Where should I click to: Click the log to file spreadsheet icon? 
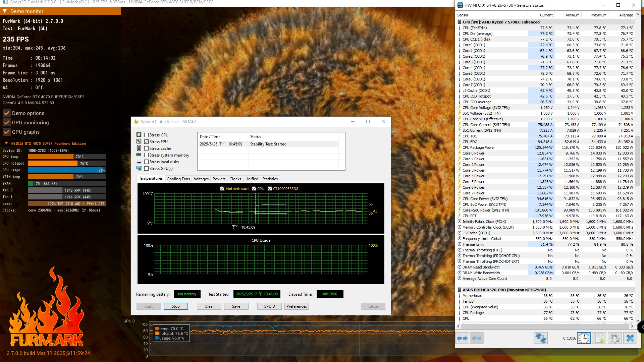coord(599,338)
